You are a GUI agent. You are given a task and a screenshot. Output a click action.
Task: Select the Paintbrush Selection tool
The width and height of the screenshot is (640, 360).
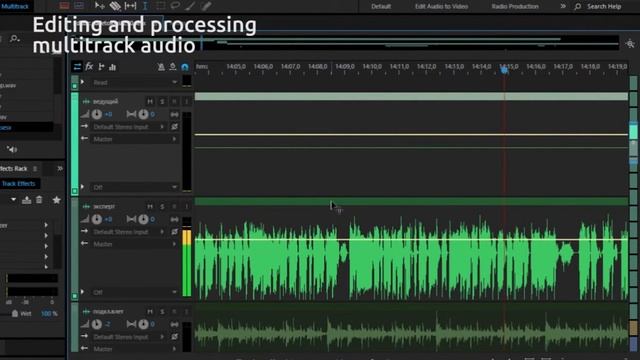pos(190,6)
